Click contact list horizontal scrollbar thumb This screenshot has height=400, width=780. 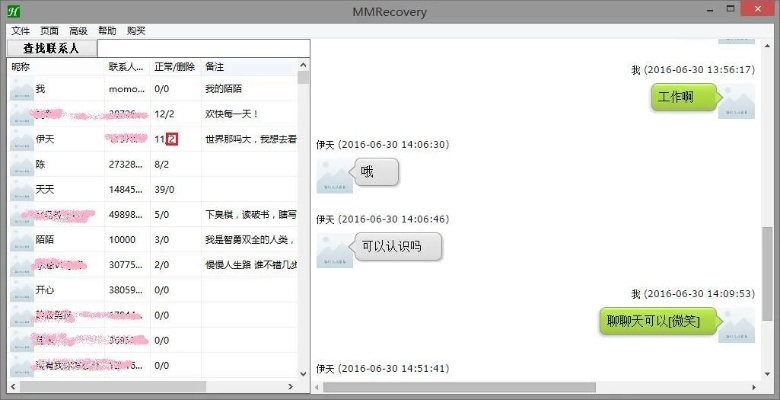(x=112, y=387)
